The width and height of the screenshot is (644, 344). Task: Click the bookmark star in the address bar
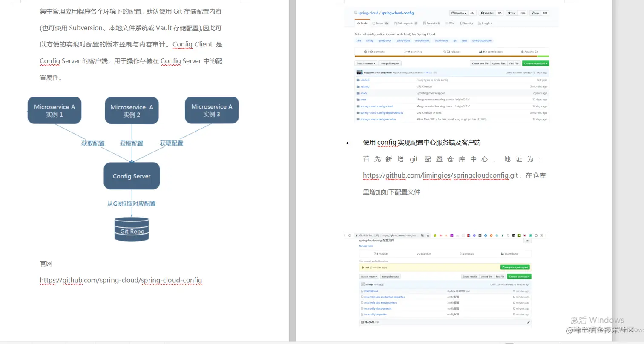pyautogui.click(x=428, y=235)
